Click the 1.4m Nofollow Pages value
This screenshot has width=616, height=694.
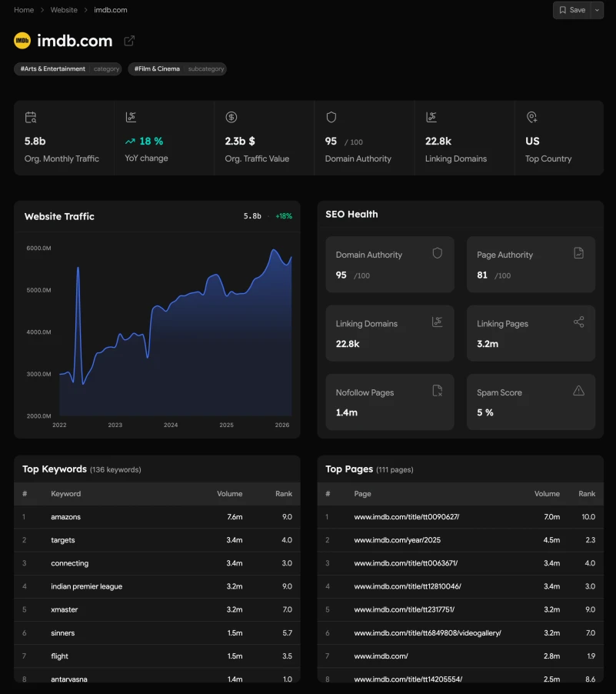pos(347,412)
